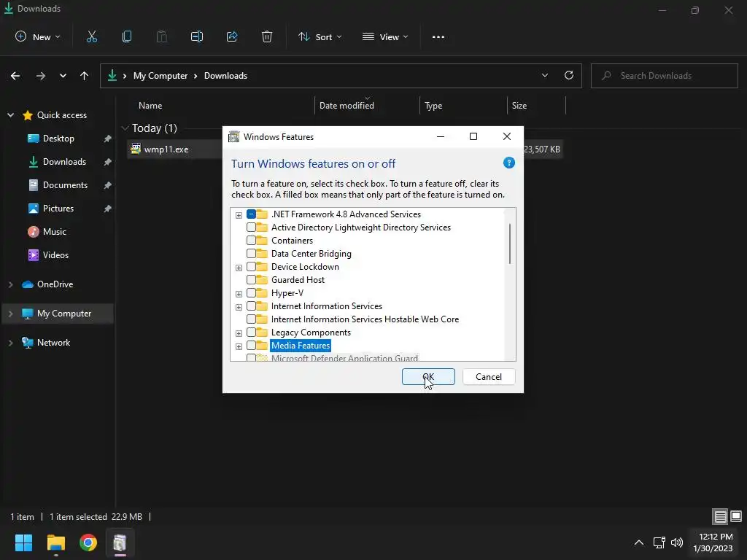
Task: Expand the Device Lockdown tree node
Action: tap(239, 268)
